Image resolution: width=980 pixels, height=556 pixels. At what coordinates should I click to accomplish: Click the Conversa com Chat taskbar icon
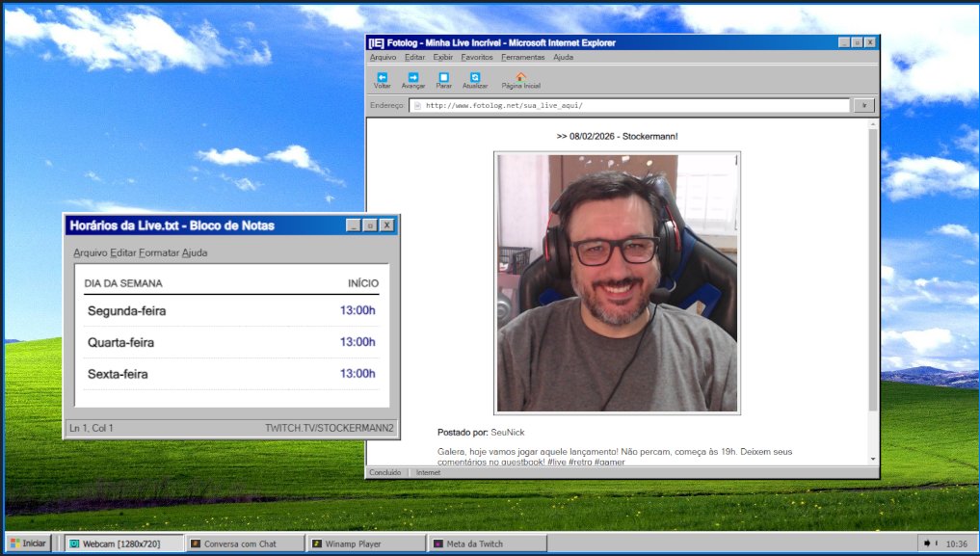(196, 543)
